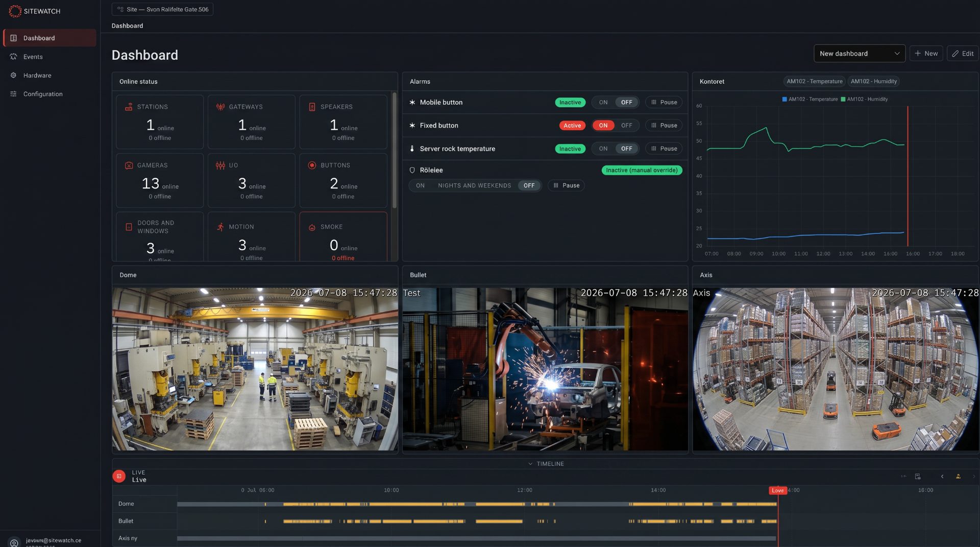Click the SiteWatch logo icon

15,11
